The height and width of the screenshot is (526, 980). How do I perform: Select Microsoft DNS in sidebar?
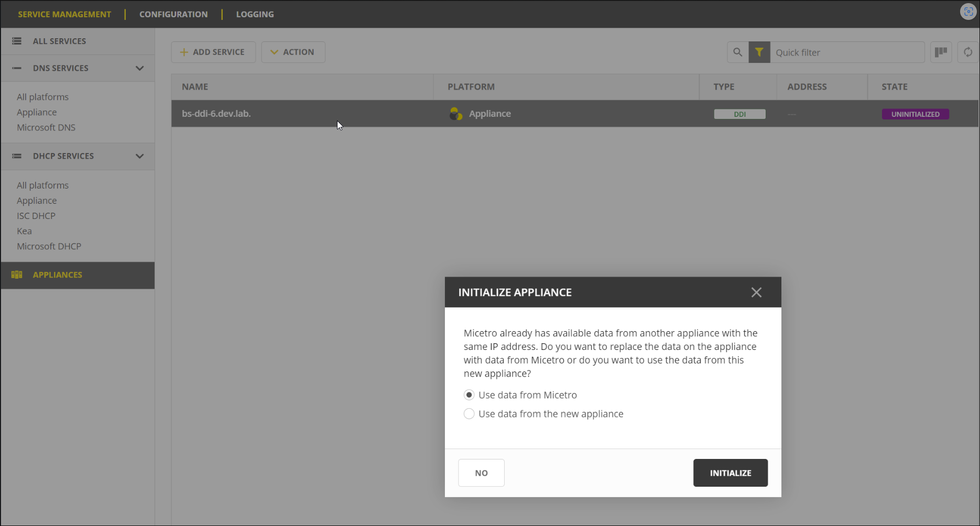click(x=46, y=127)
